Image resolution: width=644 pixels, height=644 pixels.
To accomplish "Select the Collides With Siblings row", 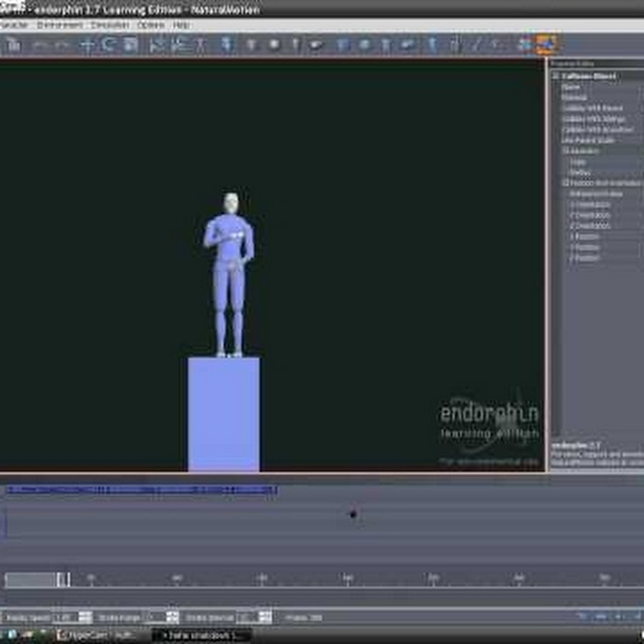I will coord(602,119).
